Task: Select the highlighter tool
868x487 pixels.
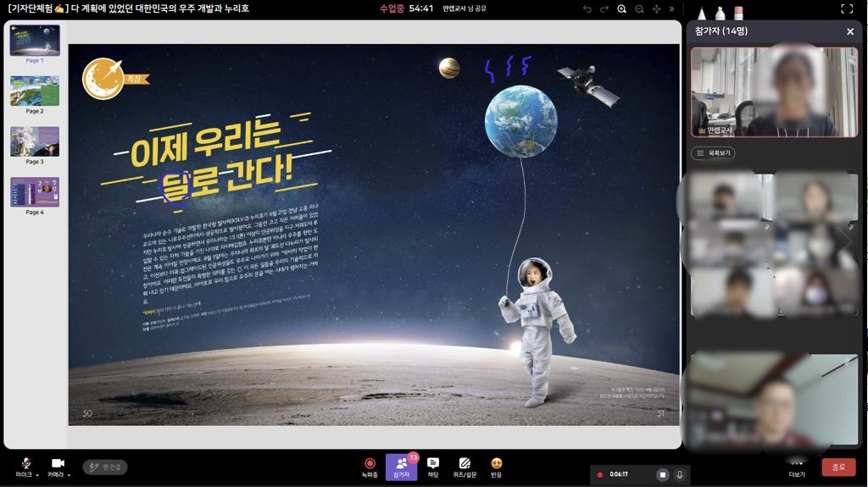Action: coord(720,12)
